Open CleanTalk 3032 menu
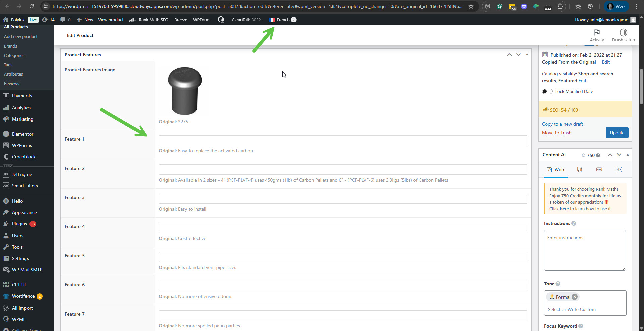644x331 pixels. click(246, 20)
